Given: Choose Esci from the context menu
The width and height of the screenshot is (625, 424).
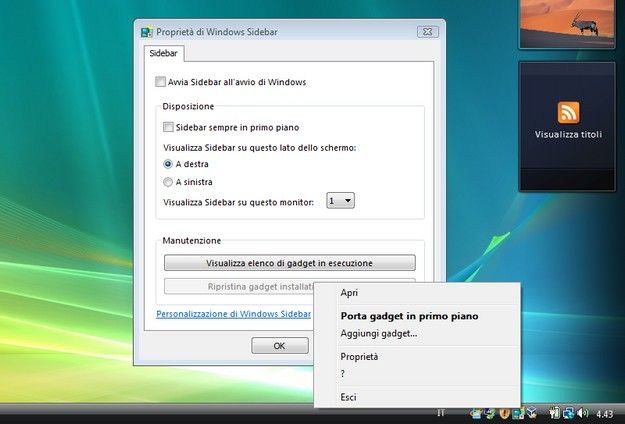Looking at the screenshot, I should [348, 397].
